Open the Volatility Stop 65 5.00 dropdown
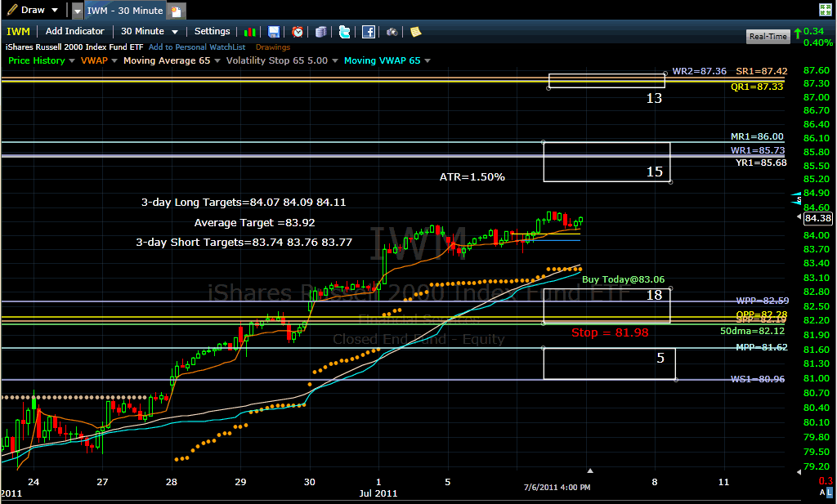The width and height of the screenshot is (837, 504). (335, 60)
